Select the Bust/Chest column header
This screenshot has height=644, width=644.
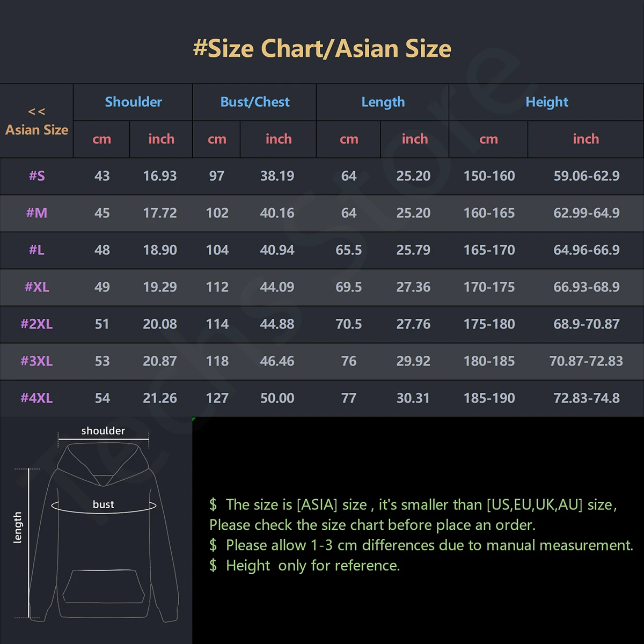(255, 102)
